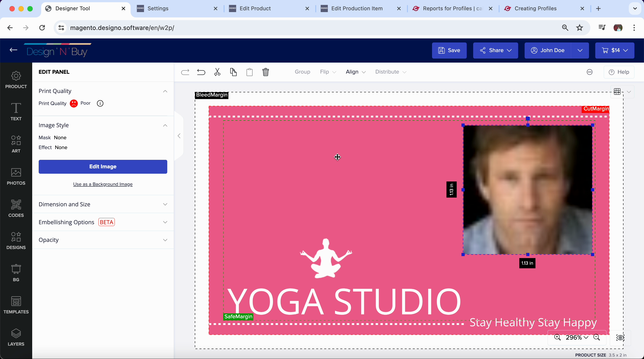Toggle the preview eye icon

(x=620, y=338)
